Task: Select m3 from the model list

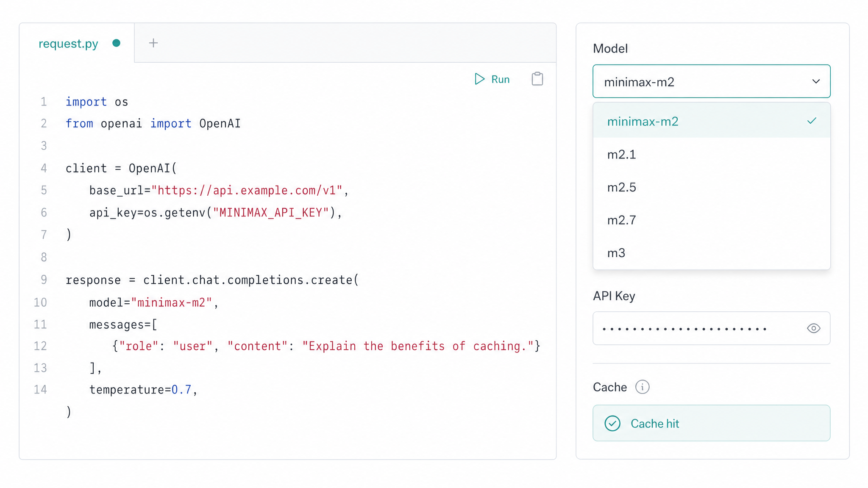Action: click(x=711, y=252)
